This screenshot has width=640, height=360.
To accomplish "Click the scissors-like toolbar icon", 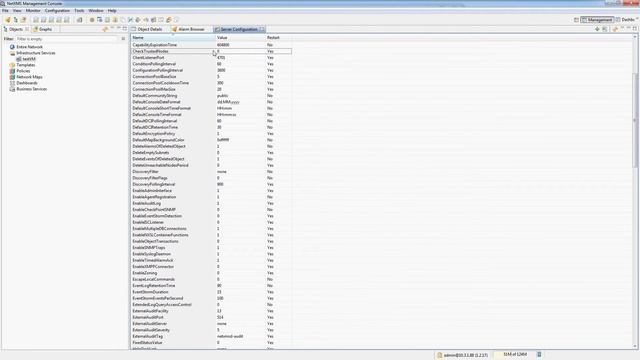I will point(131,20).
